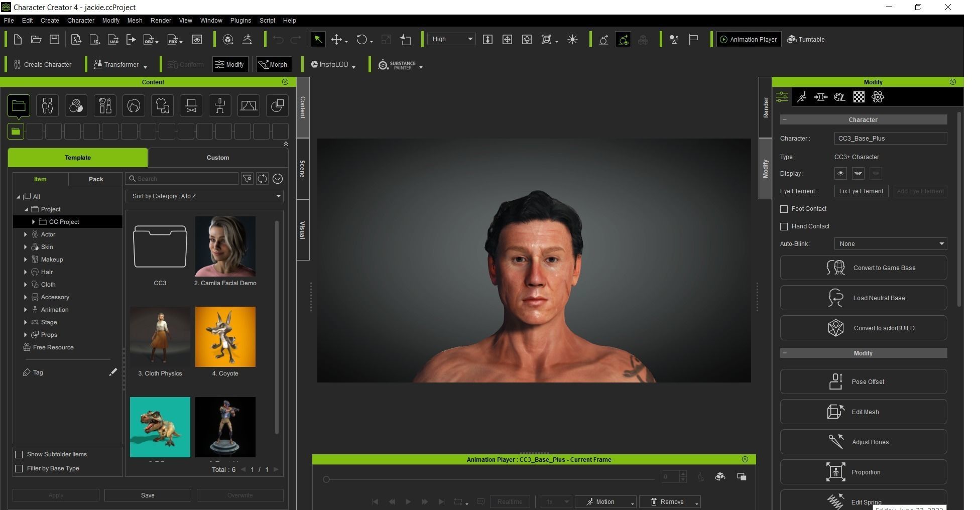This screenshot has height=510, width=980.
Task: Click the Adjust Bones button
Action: (864, 442)
